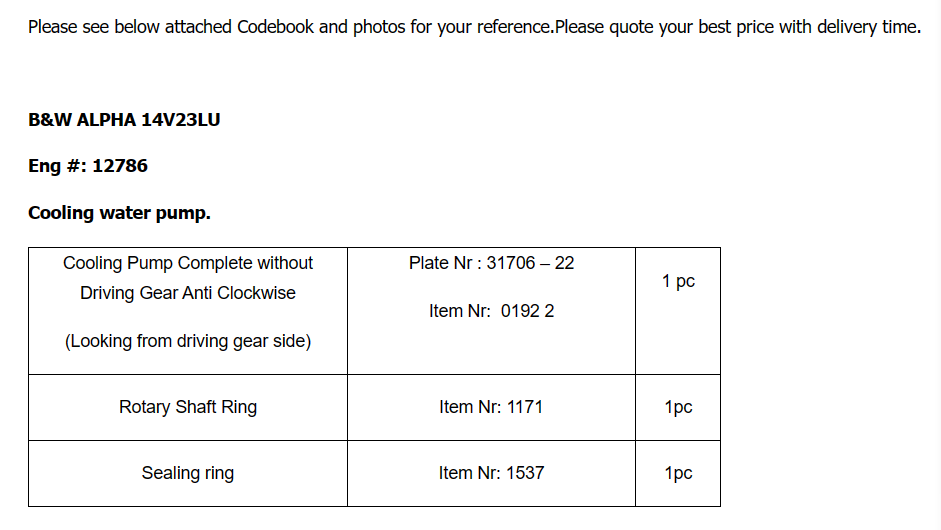Click "Cooling Pump Complete without" in the table
941x530 pixels.
click(x=188, y=263)
